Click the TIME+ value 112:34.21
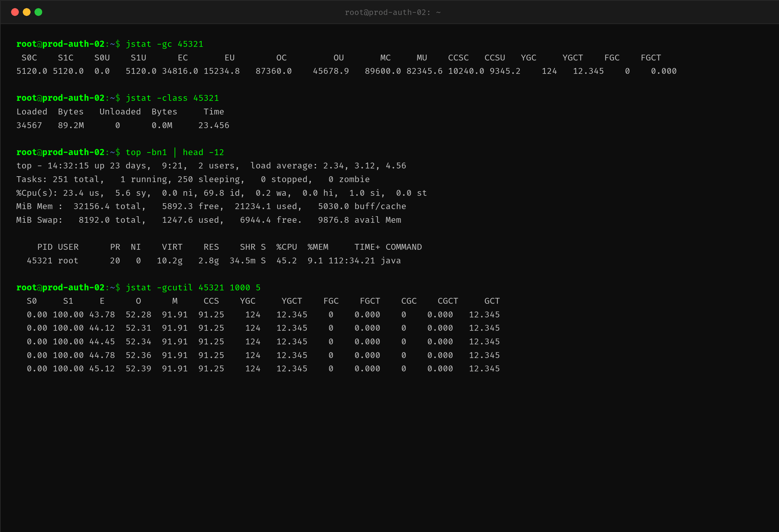This screenshot has height=532, width=779. [x=351, y=260]
